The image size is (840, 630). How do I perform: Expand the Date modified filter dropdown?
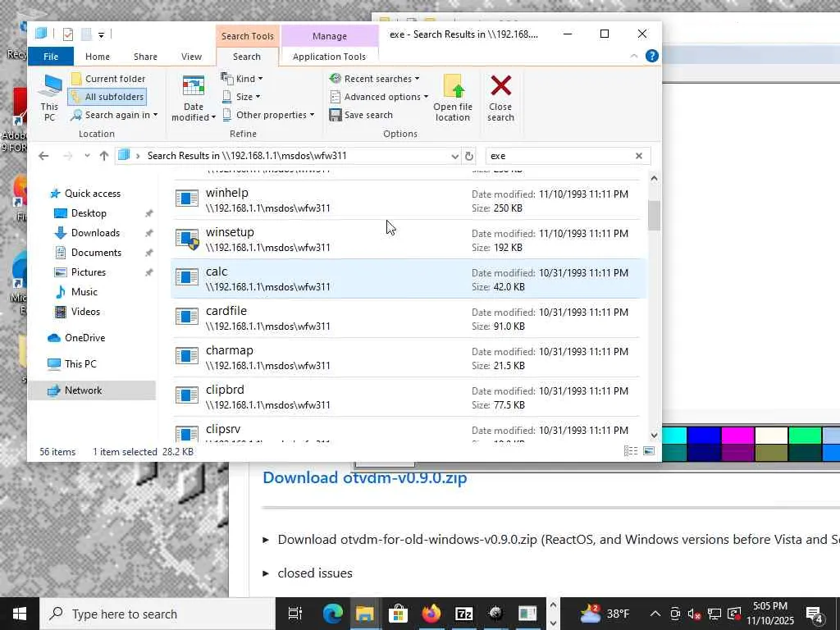(194, 98)
